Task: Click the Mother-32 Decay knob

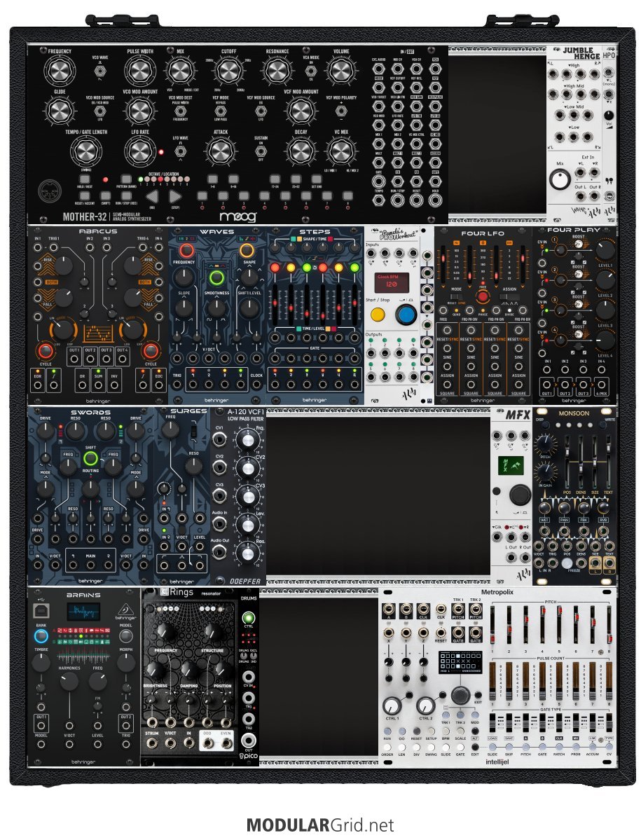Action: click(x=301, y=151)
